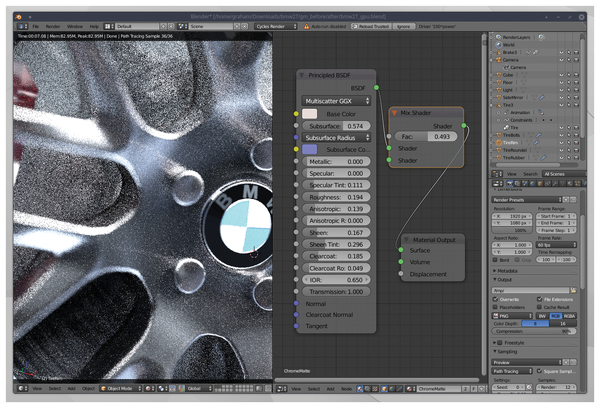Image resolution: width=600 pixels, height=408 pixels.
Task: Open the Help menu
Action: point(94,26)
